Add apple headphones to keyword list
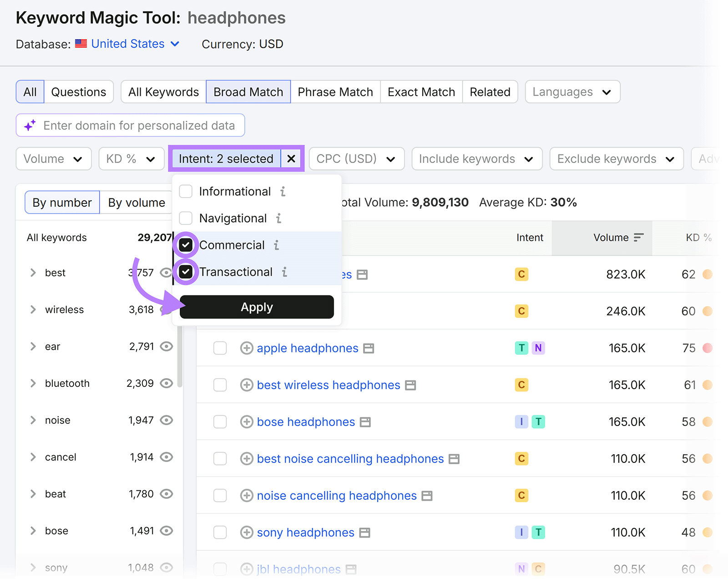 pyautogui.click(x=247, y=349)
